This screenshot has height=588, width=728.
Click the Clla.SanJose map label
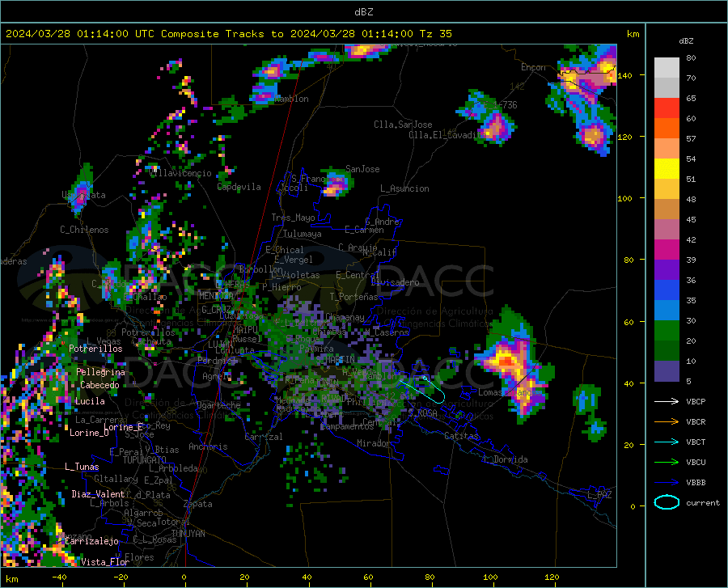(x=403, y=125)
